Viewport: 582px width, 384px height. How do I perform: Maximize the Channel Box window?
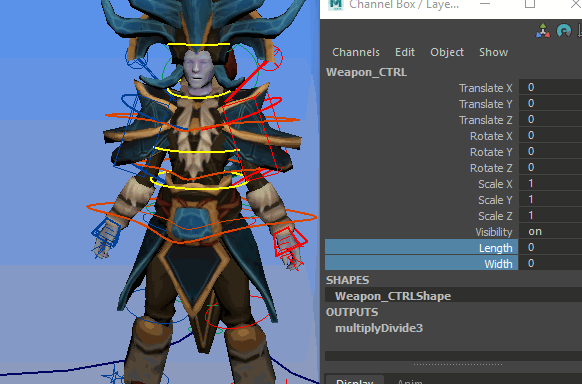530,4
